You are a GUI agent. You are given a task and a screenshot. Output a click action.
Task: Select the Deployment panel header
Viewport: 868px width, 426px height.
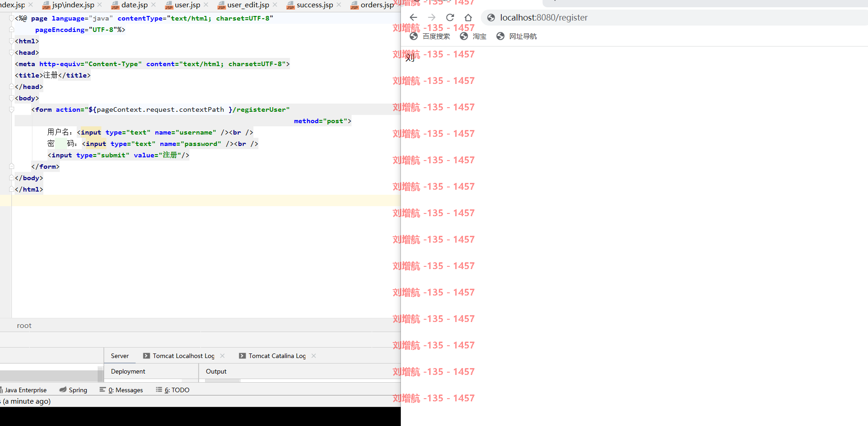[x=128, y=371]
